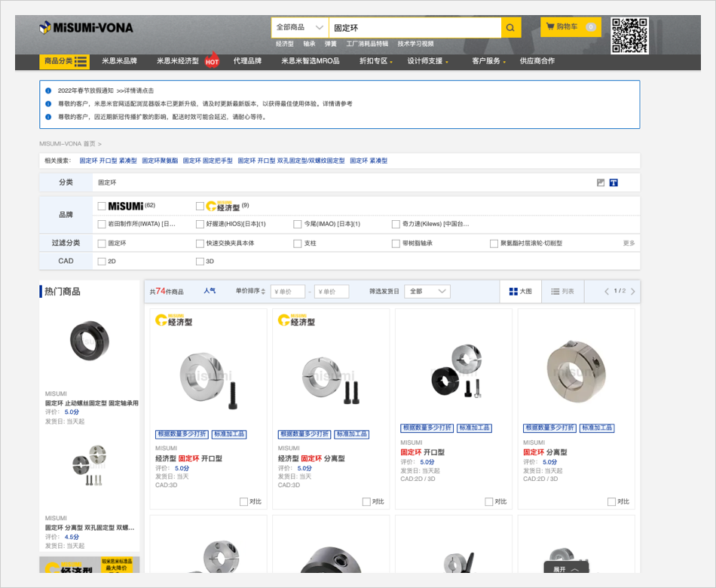Expand the 商品分类 menu
The height and width of the screenshot is (588, 716).
(65, 61)
